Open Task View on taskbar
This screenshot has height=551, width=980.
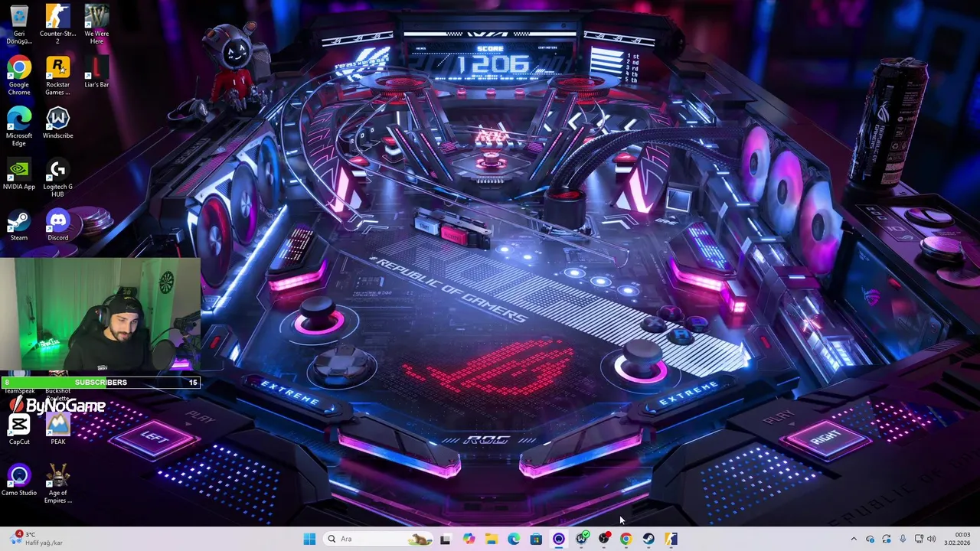click(446, 539)
